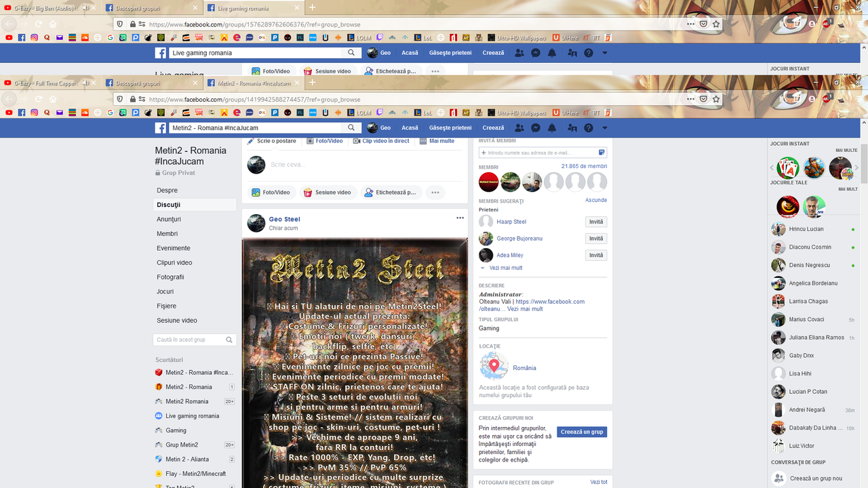Open new tab in Metin2 window
Image resolution: width=868 pixels, height=488 pixels.
312,83
